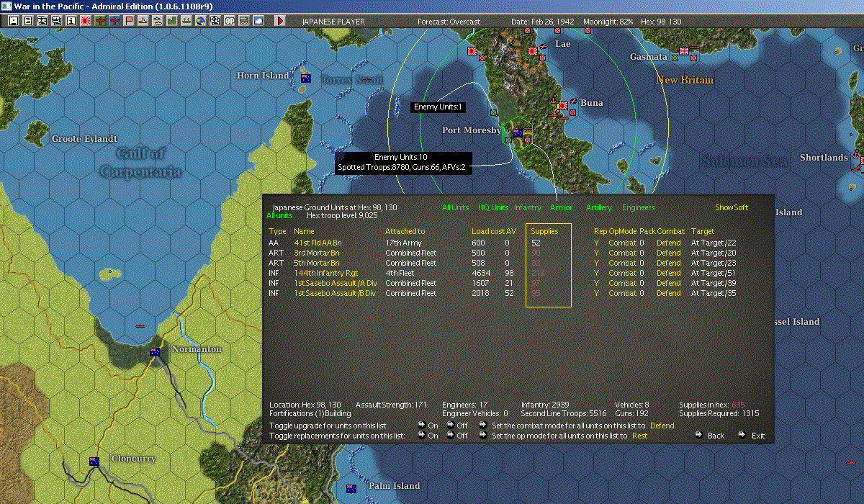Click the Japanese rising sun flag toolbar icon

[86, 21]
